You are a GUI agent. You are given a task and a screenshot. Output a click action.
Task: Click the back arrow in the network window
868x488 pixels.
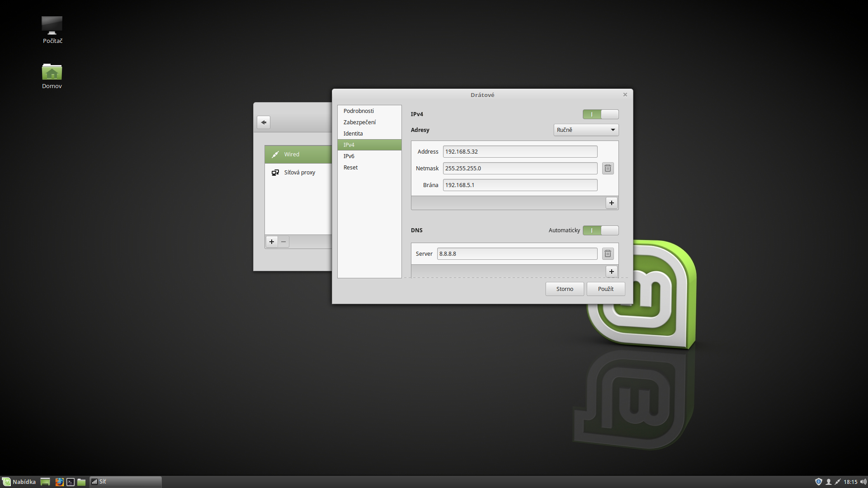pyautogui.click(x=264, y=122)
